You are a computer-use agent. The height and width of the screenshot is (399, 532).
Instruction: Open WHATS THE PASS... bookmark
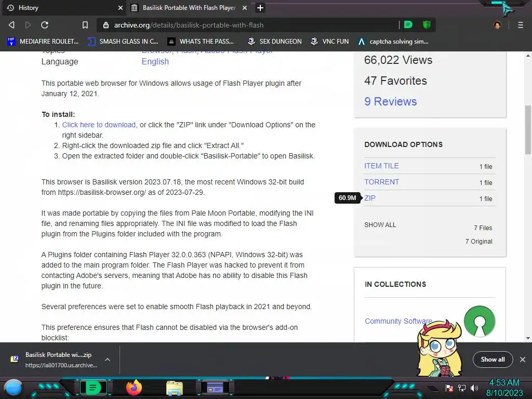click(201, 42)
